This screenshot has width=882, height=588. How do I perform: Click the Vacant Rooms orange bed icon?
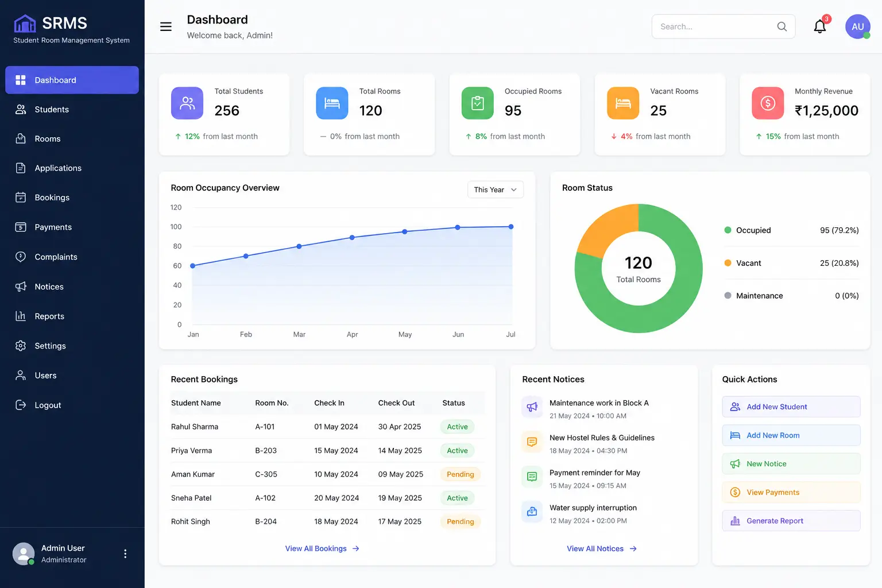(x=623, y=103)
